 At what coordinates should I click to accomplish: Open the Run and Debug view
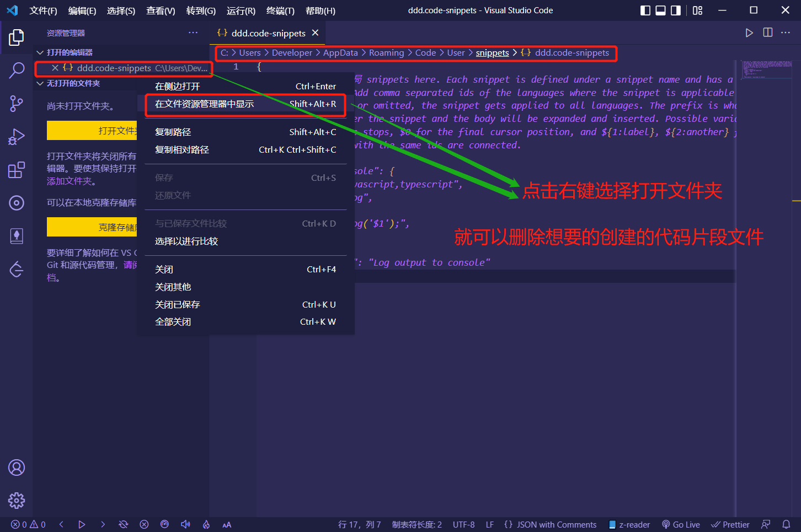pyautogui.click(x=17, y=137)
